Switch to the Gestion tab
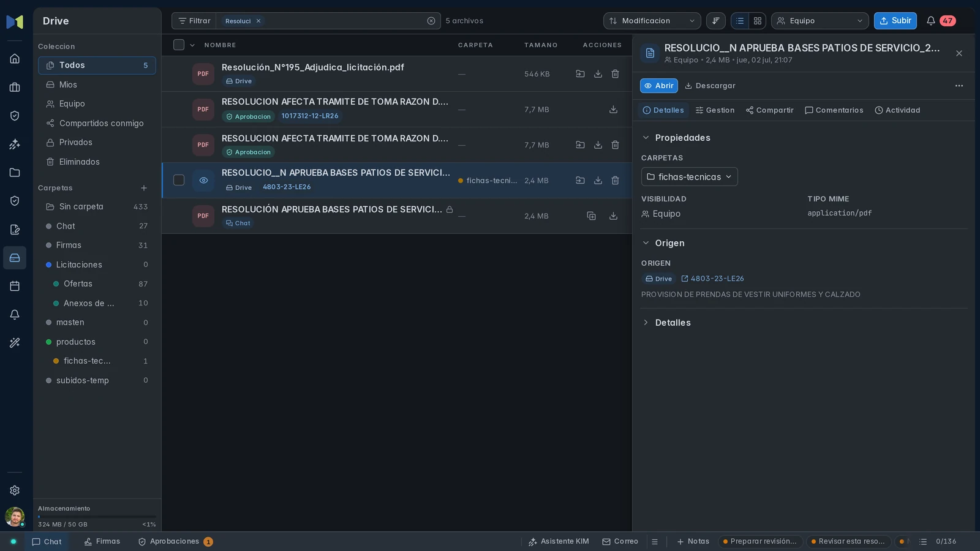 click(715, 110)
